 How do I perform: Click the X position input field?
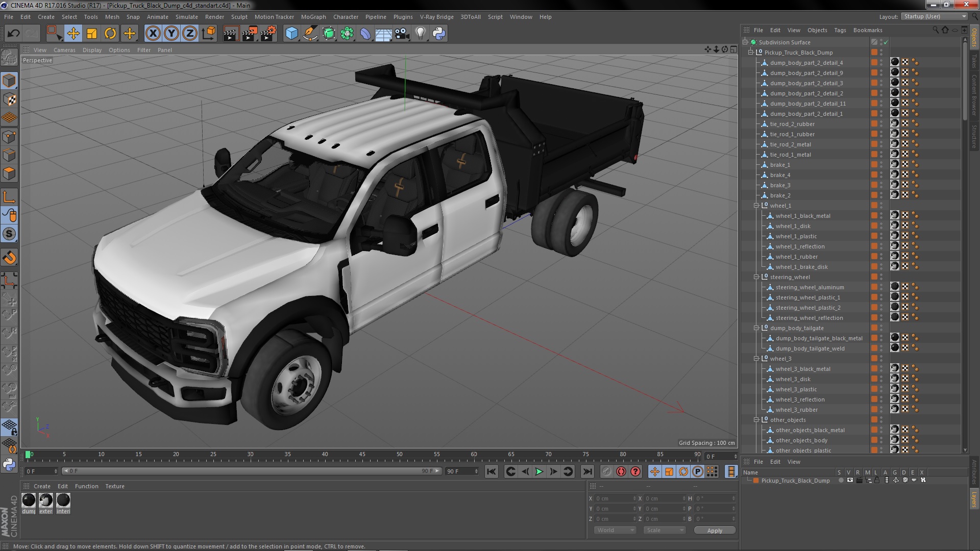point(615,498)
